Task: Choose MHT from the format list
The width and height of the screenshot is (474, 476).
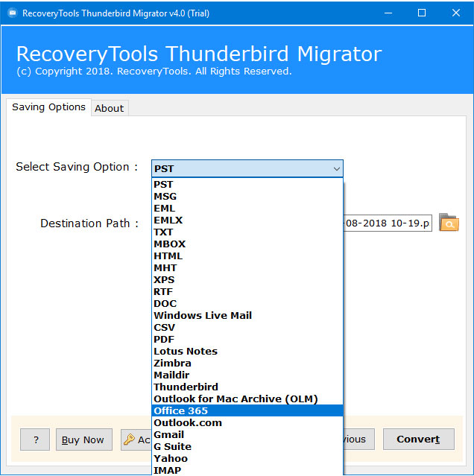Action: (247, 267)
